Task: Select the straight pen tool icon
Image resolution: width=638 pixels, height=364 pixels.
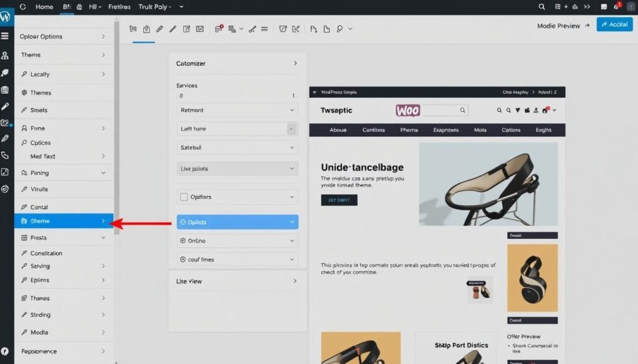Action: [x=172, y=28]
